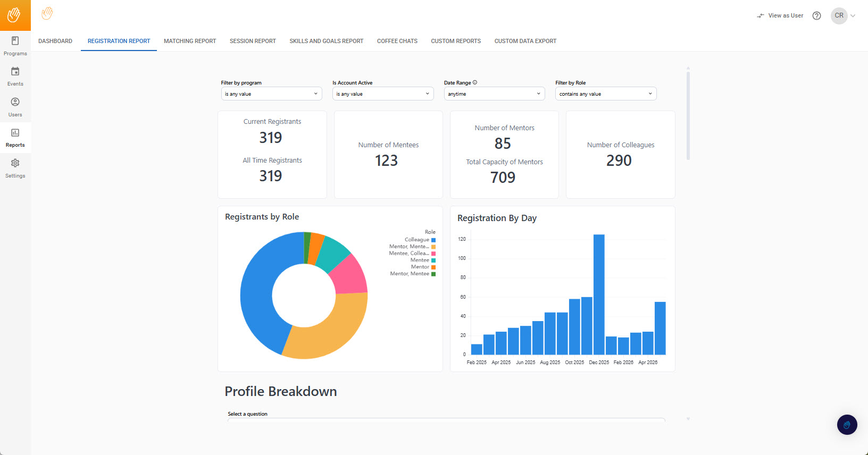Open the Custom Data Export tab
This screenshot has width=868, height=455.
(x=525, y=41)
